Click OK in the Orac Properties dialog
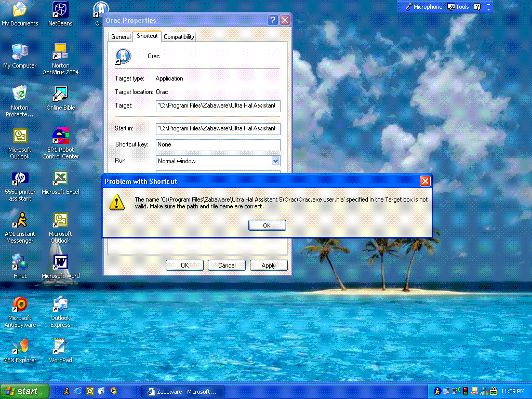 184,265
